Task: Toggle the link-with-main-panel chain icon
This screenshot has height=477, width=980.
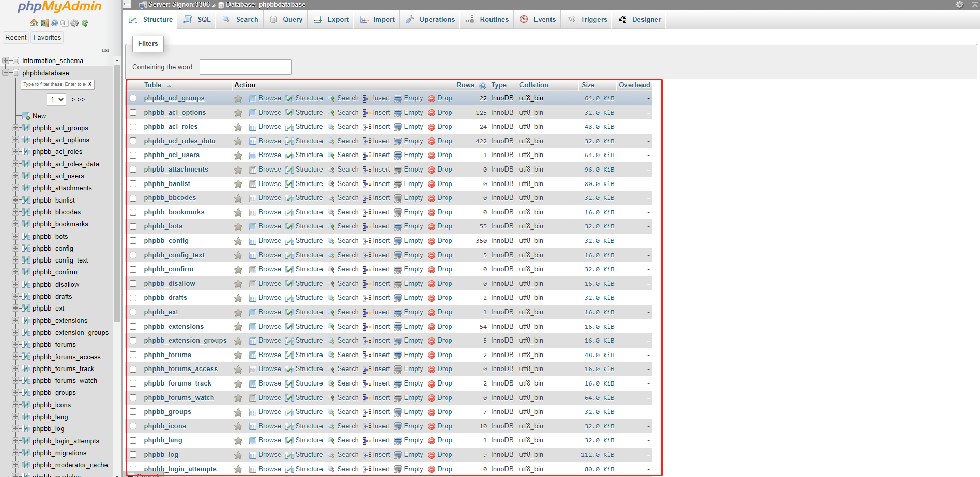Action: pos(105,50)
